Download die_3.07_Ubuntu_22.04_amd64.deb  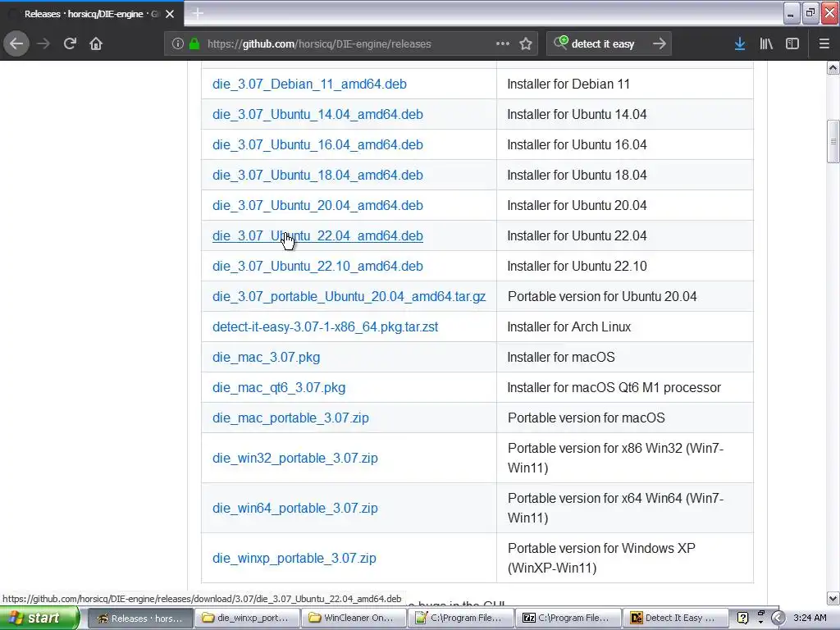coord(317,235)
